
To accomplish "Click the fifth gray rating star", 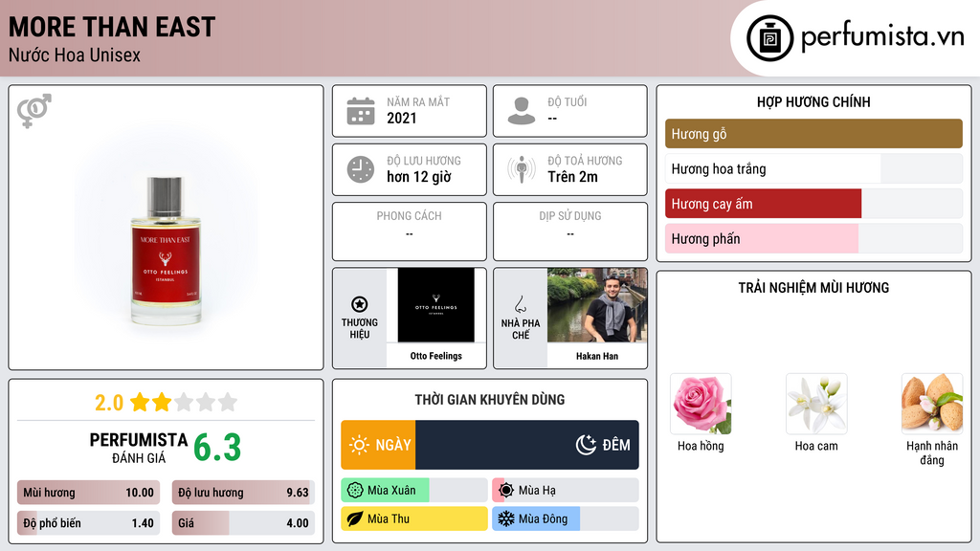I will [228, 402].
